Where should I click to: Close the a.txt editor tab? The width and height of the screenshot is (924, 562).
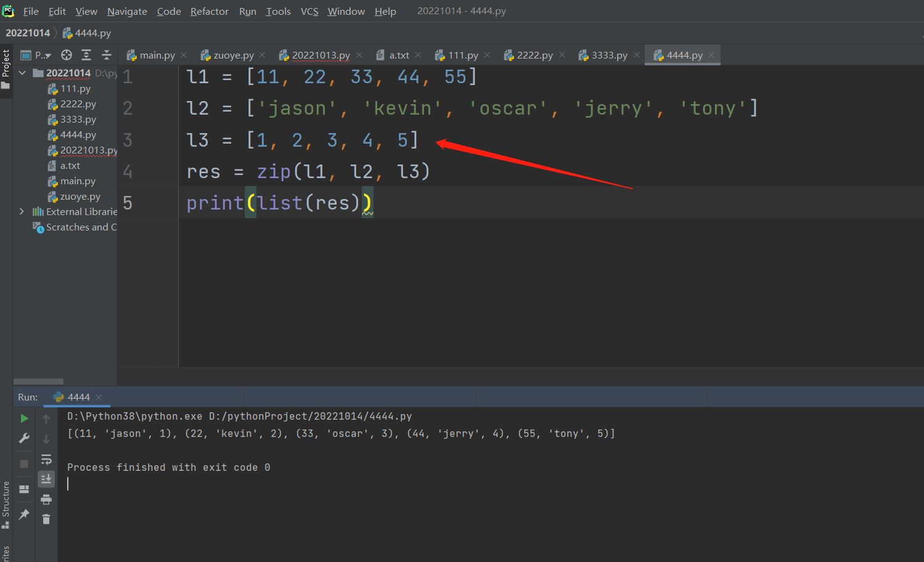point(418,55)
